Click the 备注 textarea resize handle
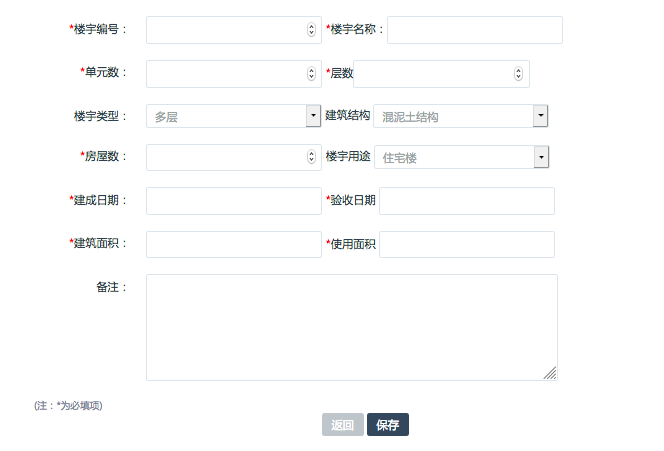Viewport: 664px width, 451px height. point(550,373)
